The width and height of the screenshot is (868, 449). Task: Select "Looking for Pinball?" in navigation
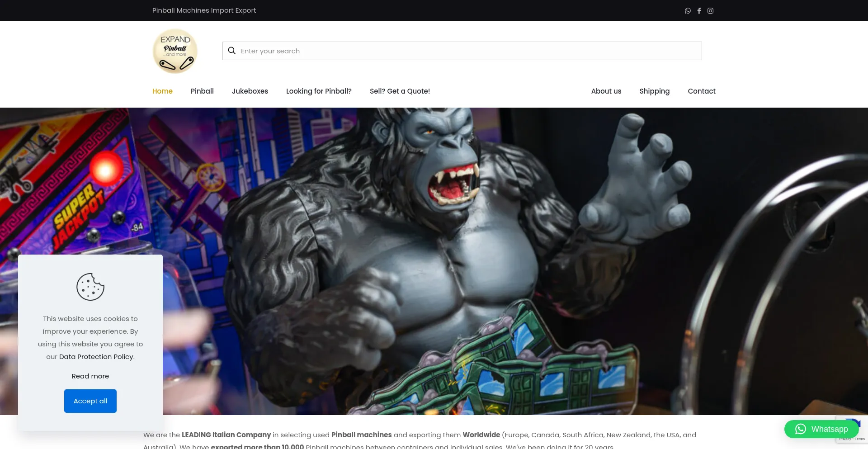319,91
